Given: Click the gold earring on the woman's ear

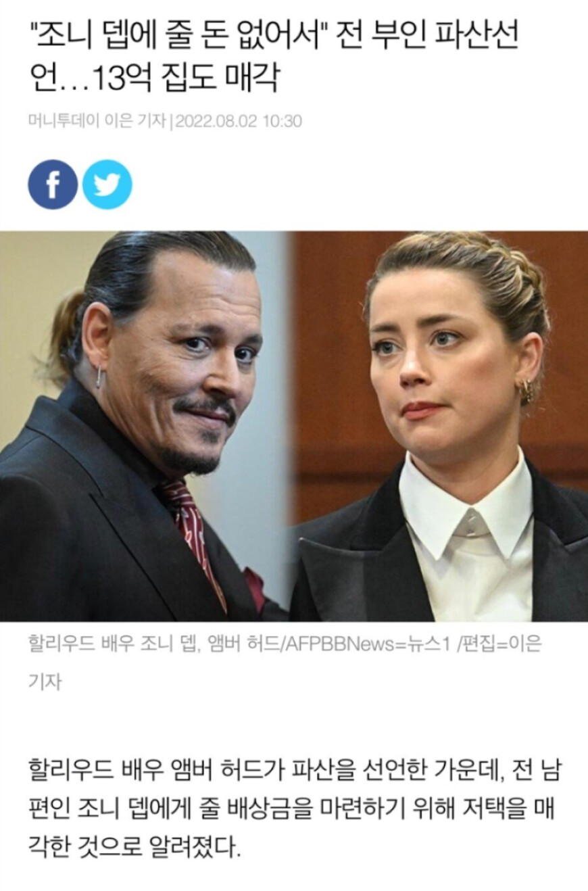Looking at the screenshot, I should click(525, 392).
